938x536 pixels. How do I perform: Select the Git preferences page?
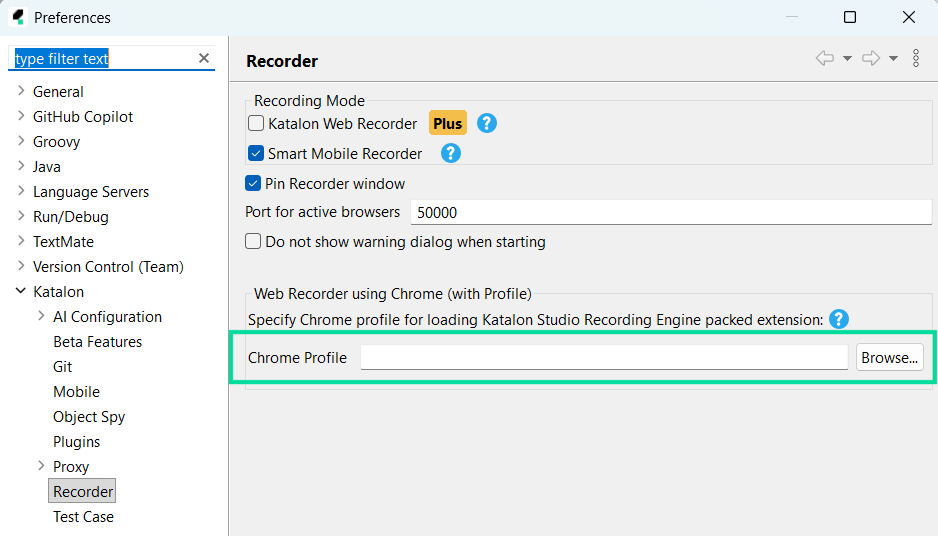point(62,367)
